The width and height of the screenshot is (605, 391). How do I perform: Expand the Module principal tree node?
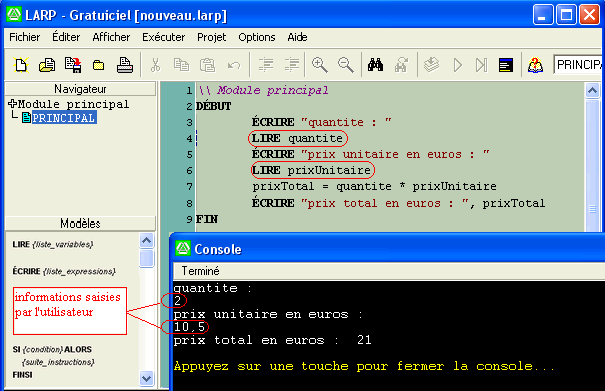click(x=12, y=103)
